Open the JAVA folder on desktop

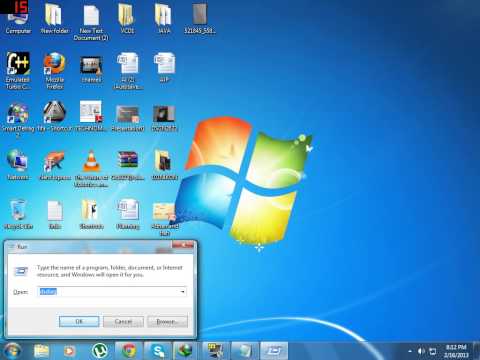click(164, 19)
